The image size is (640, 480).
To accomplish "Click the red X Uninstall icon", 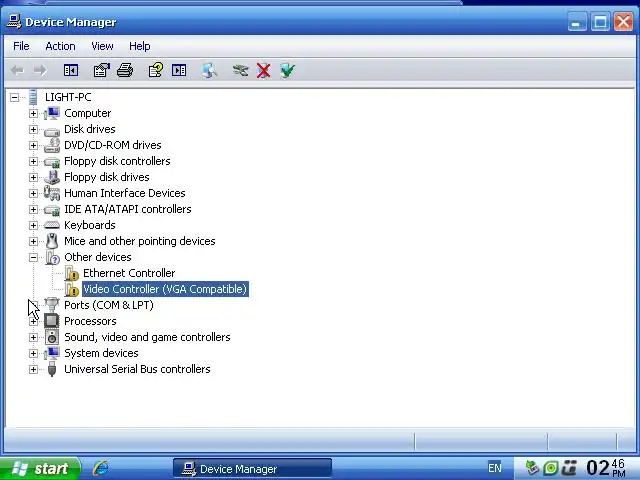I will [264, 71].
